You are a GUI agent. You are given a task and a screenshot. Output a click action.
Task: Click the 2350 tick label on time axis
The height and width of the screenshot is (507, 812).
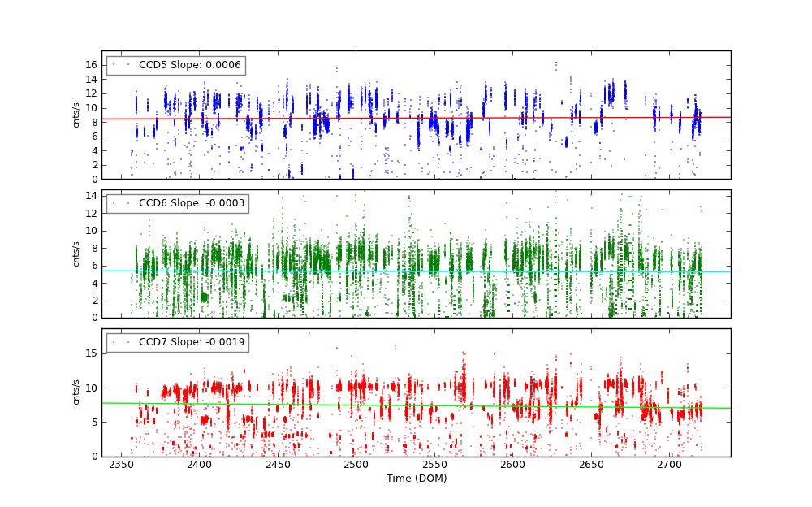[x=120, y=465]
